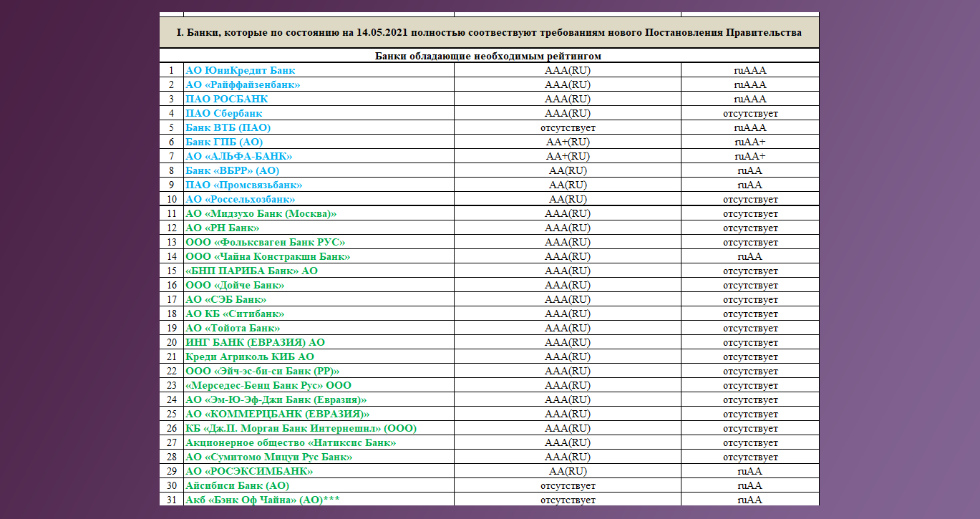Viewport: 980px width, 519px height.
Task: Open the АО ЮниКредит Банк link
Action: pyautogui.click(x=240, y=70)
